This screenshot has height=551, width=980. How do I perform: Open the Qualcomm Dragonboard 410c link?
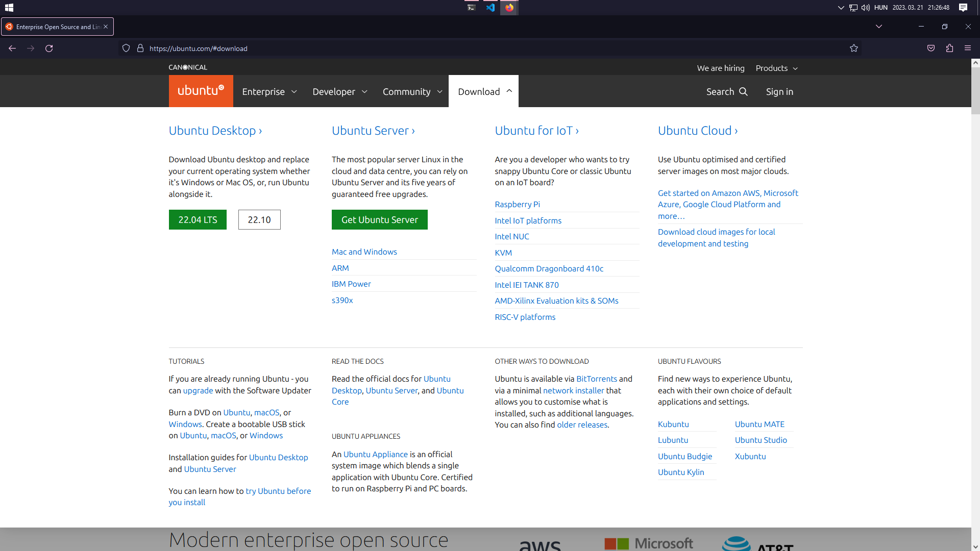coord(549,269)
